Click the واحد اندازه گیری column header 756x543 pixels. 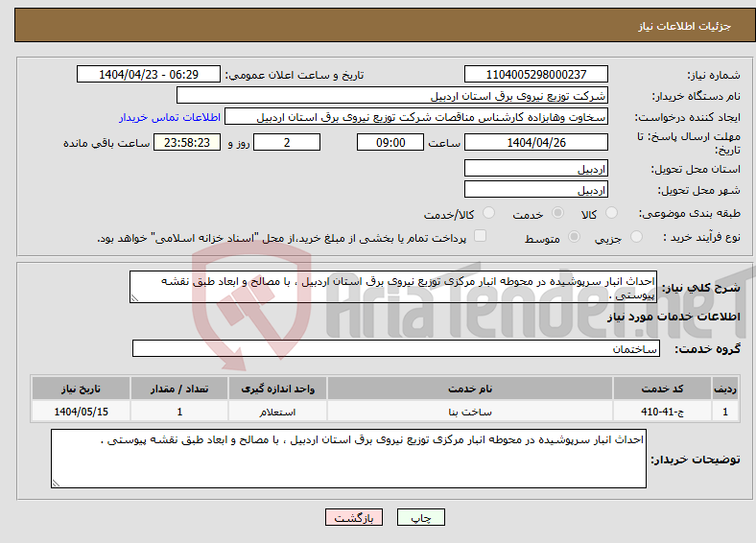click(x=277, y=389)
